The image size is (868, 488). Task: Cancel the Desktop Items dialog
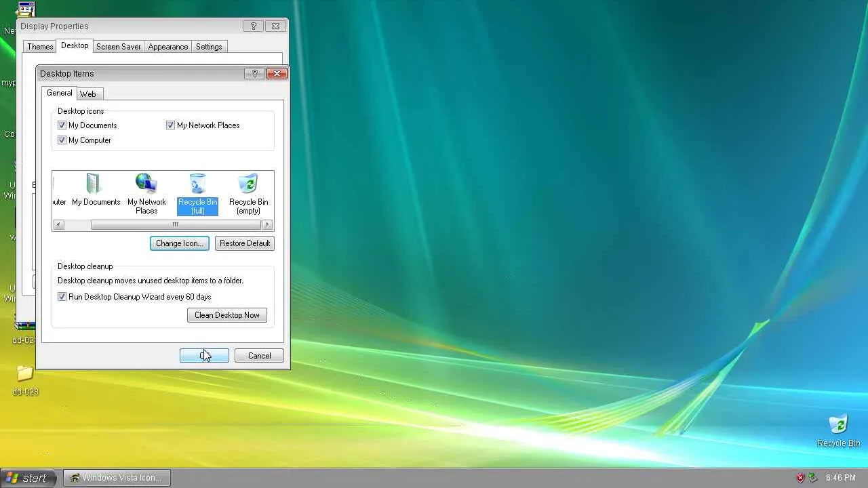coord(259,356)
